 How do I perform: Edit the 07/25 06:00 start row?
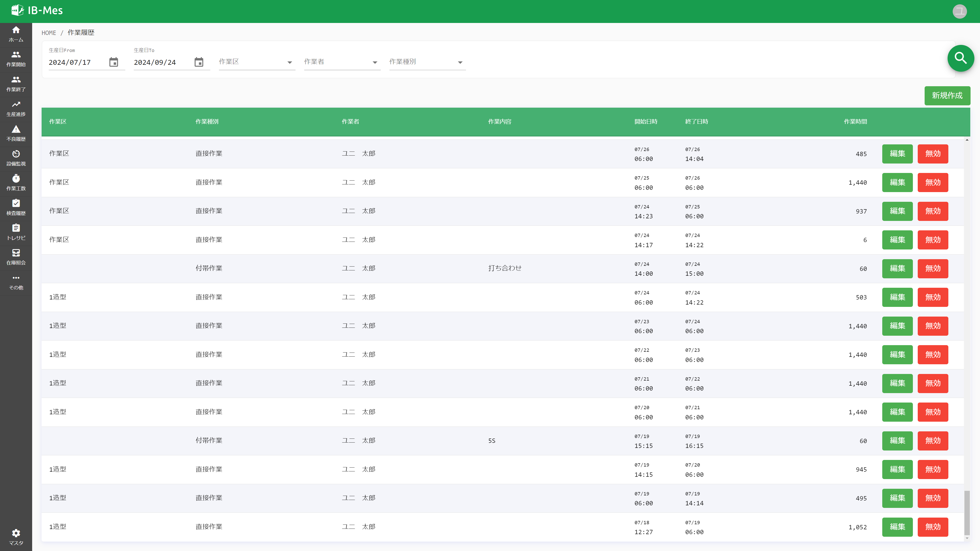point(898,183)
